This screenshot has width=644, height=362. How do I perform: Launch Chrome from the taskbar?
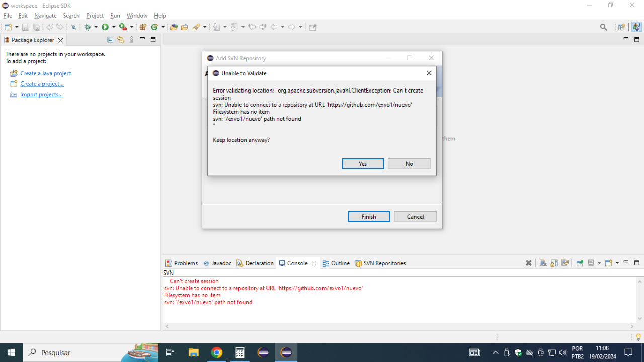217,352
